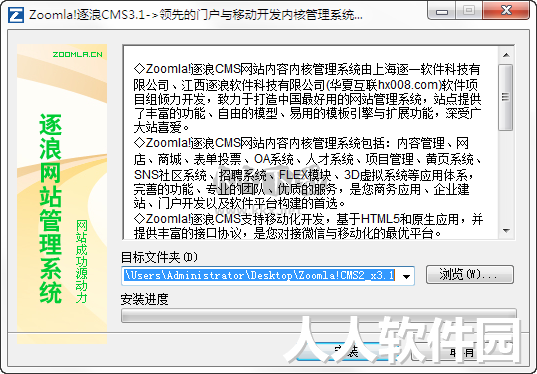
Task: Click the greyed-out maximize window button
Action: pos(469,11)
